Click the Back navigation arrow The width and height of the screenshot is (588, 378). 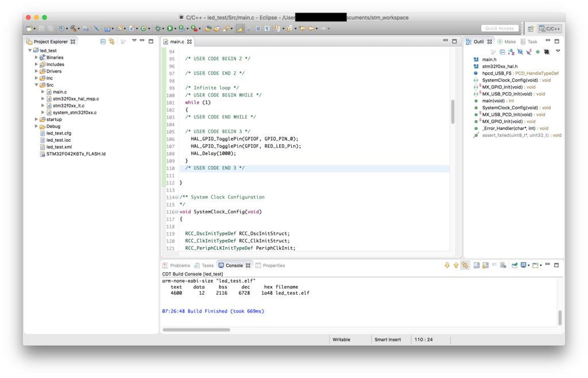[x=311, y=29]
